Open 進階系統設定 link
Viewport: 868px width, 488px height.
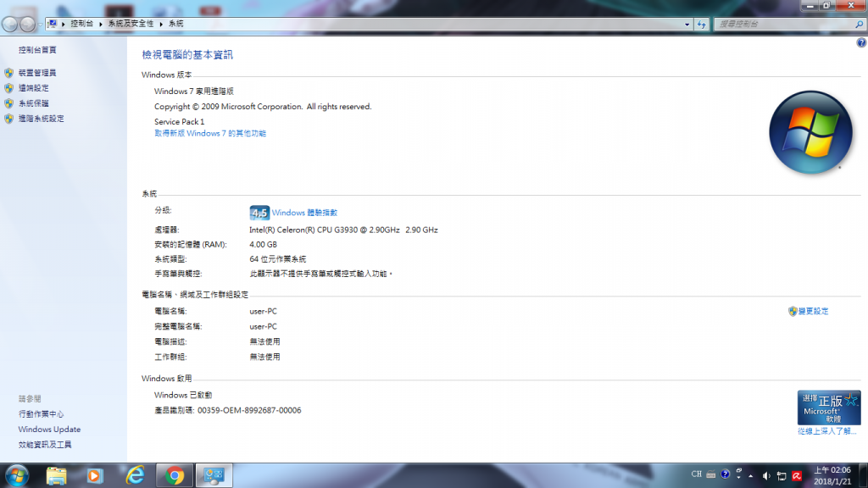[41, 119]
